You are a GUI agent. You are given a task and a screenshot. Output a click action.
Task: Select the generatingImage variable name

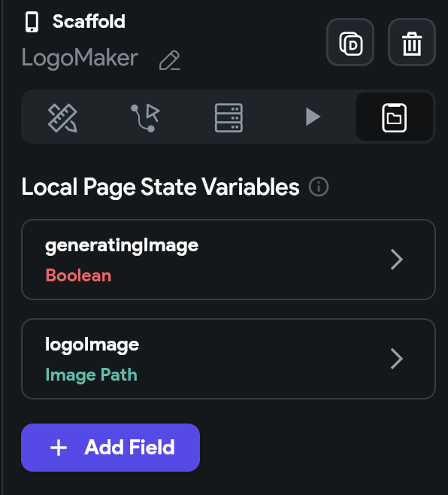click(122, 245)
